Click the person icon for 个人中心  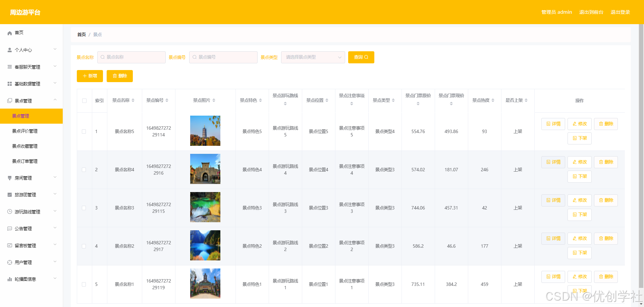(x=10, y=50)
